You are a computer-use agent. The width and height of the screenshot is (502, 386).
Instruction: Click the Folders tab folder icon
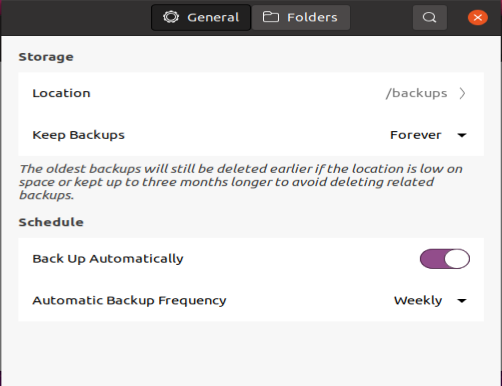[271, 17]
